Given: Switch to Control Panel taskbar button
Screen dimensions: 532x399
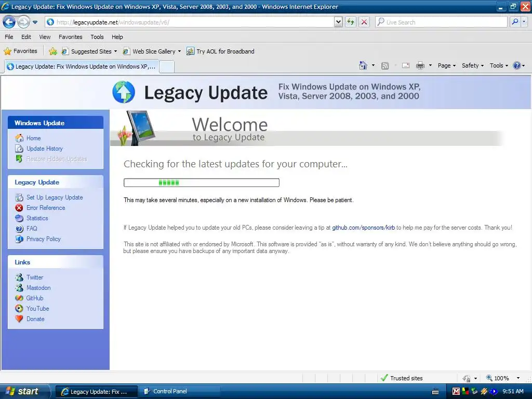Looking at the screenshot, I should tap(179, 391).
